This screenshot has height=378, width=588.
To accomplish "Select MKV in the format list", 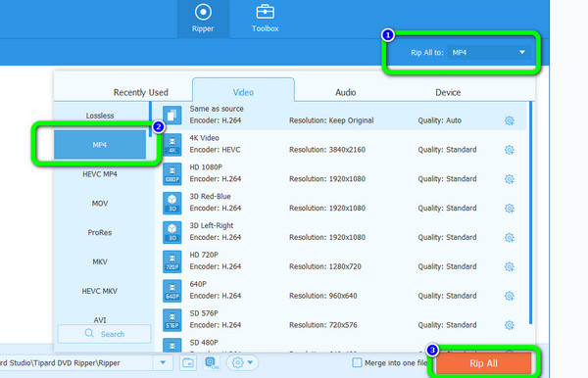I will tap(100, 261).
